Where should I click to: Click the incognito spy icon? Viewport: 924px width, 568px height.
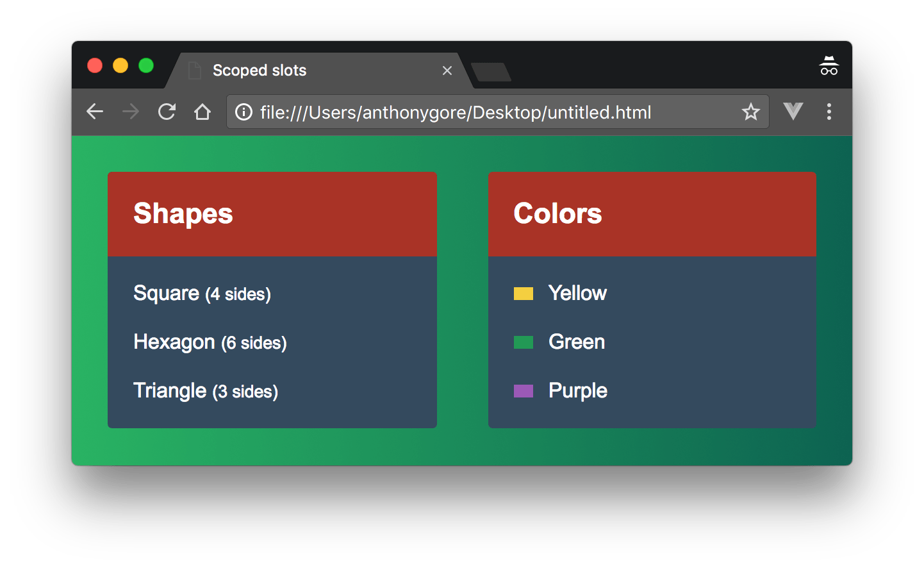point(829,65)
